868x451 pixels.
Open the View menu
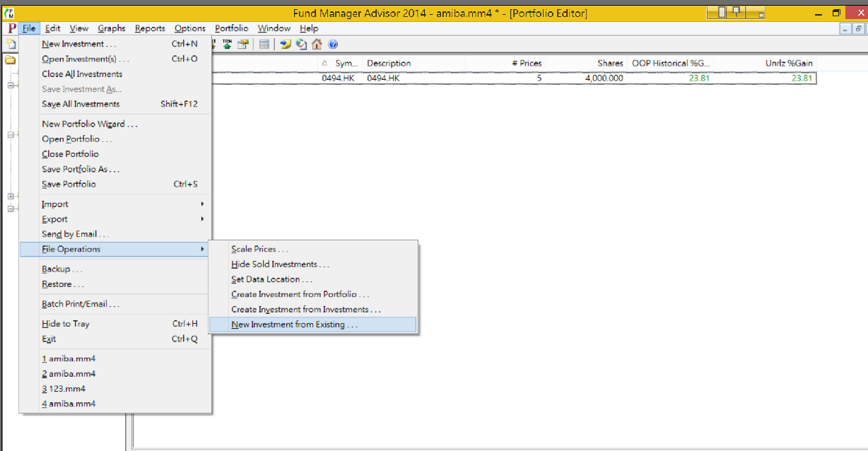(79, 28)
